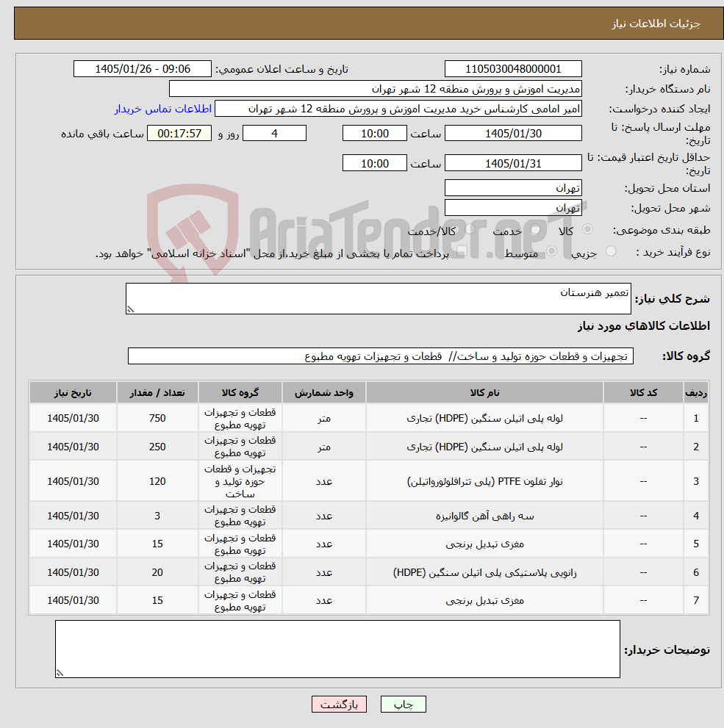Click quantity 250 in row 2

(157, 447)
